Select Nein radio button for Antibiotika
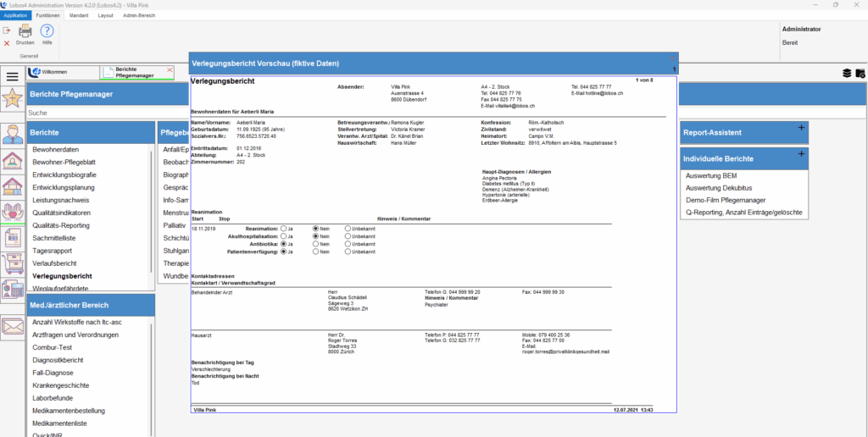The image size is (868, 437). pyautogui.click(x=316, y=244)
